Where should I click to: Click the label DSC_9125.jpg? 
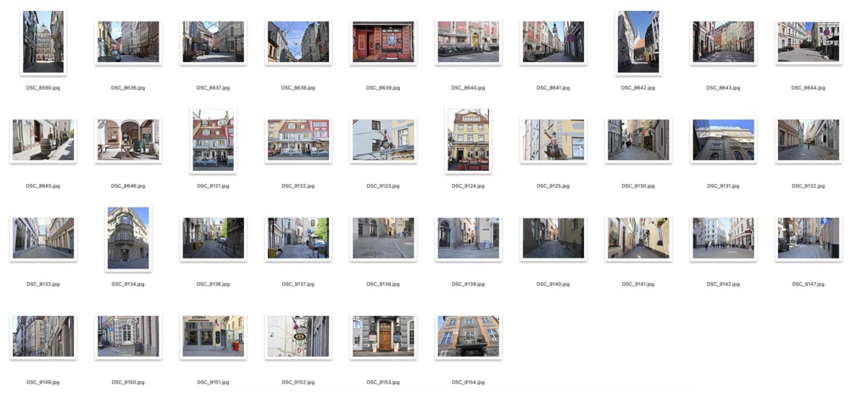553,186
